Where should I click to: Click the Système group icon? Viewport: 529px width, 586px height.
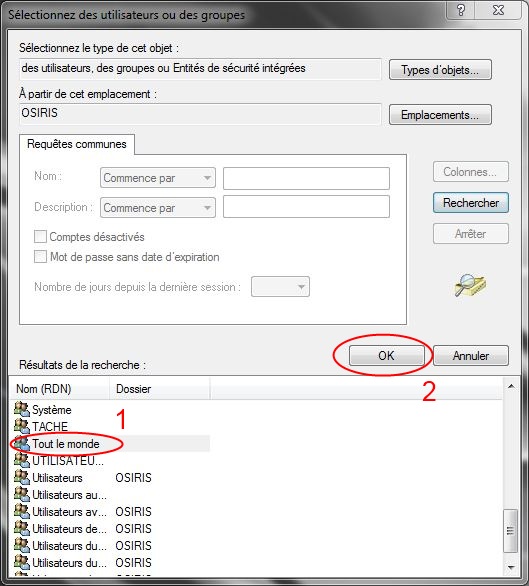(x=22, y=409)
